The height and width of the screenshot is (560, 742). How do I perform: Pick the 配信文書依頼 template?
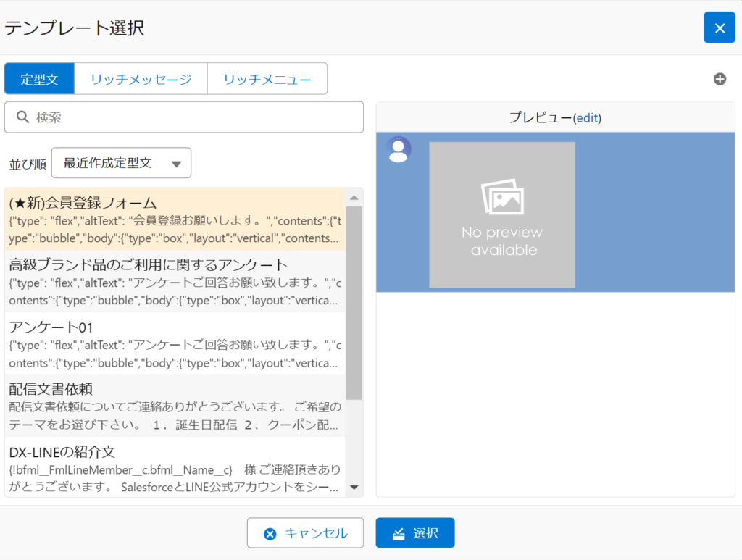174,406
